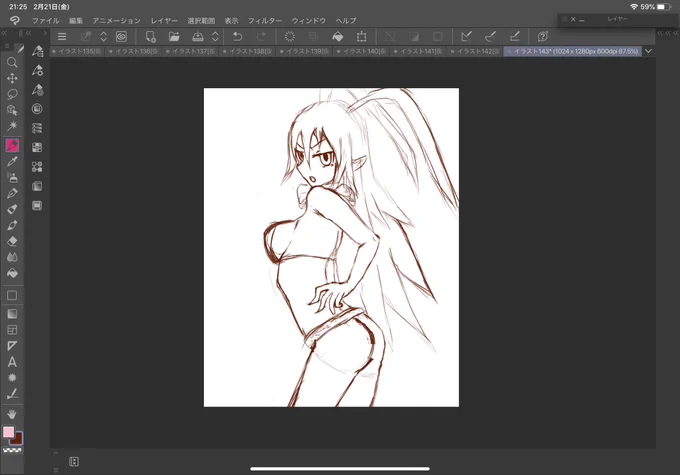Switch to the イラスト142 tab
680x475 pixels.
click(475, 51)
